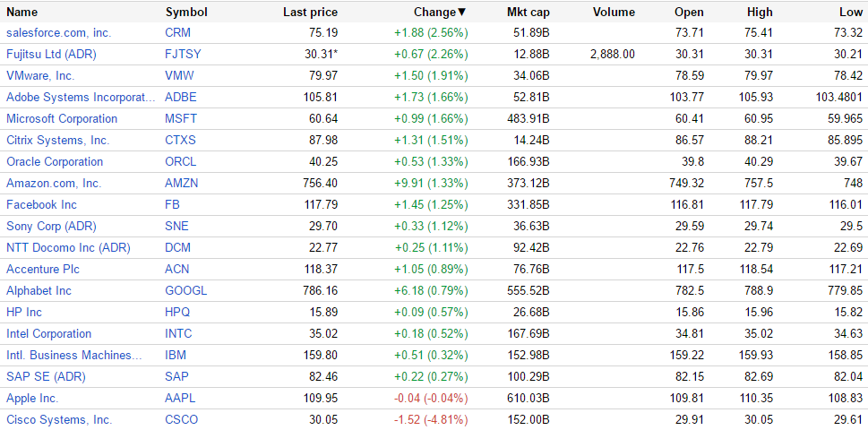Open the salesforce.com, inc. company link
Viewport: 868px width, 430px height.
point(58,32)
